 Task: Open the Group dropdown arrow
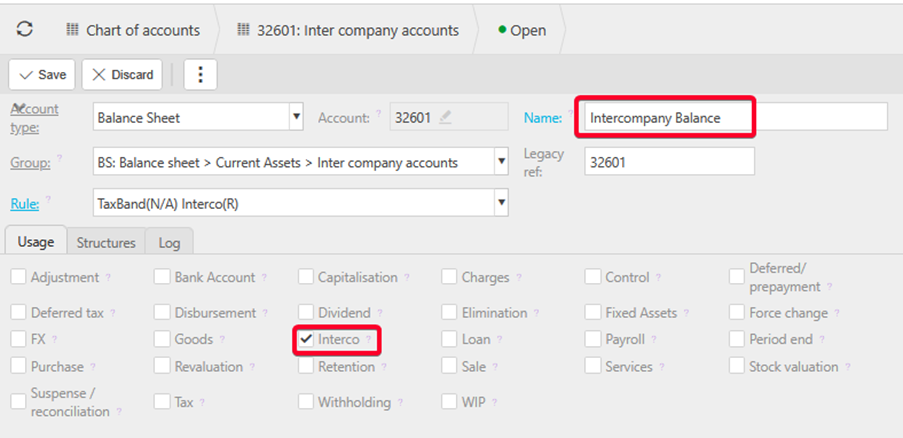click(501, 162)
